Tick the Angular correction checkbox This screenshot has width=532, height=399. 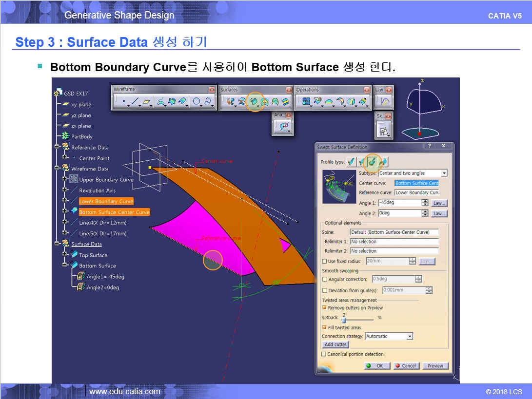click(325, 280)
